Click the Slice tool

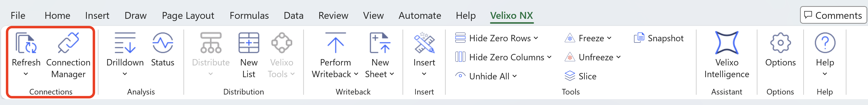pos(580,76)
